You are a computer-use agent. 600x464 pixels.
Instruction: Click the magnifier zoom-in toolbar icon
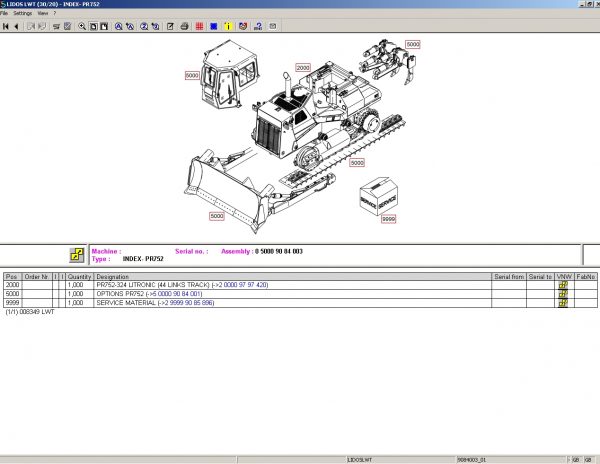pos(82,26)
